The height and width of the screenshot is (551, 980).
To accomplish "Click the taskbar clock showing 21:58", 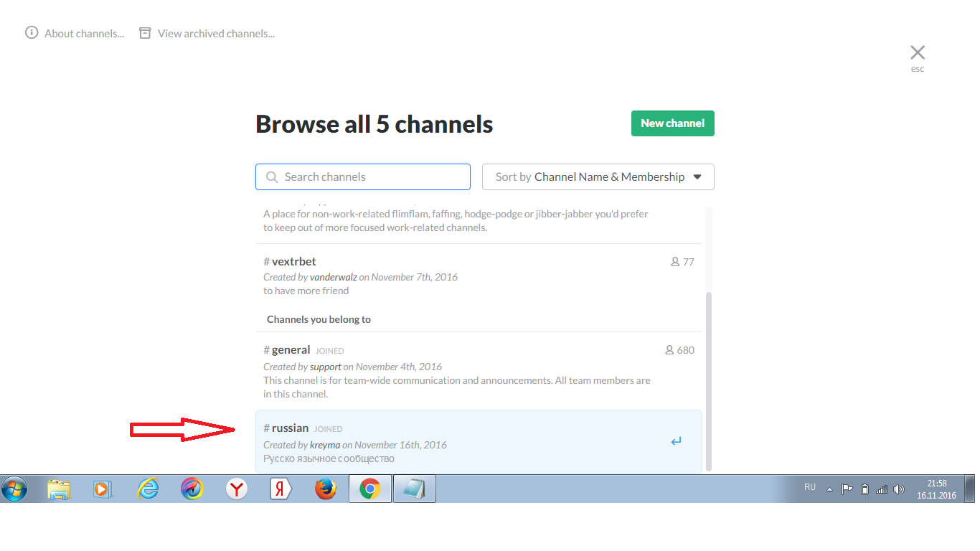I will point(936,489).
